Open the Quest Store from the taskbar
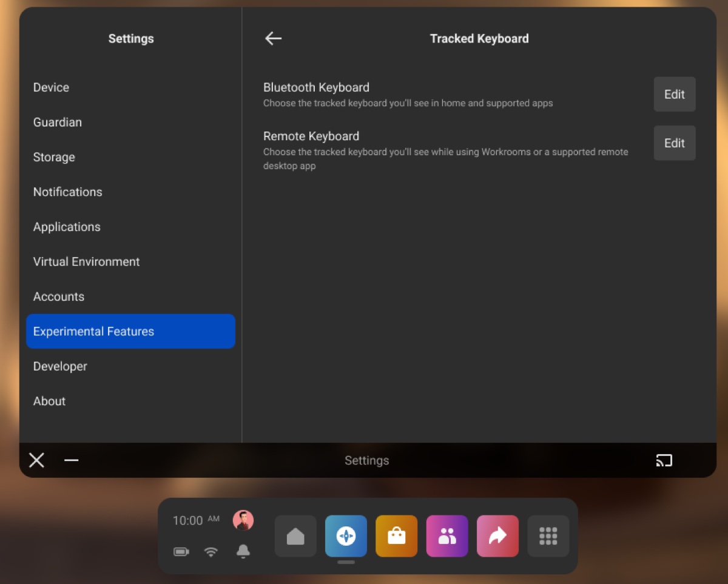 click(x=396, y=535)
